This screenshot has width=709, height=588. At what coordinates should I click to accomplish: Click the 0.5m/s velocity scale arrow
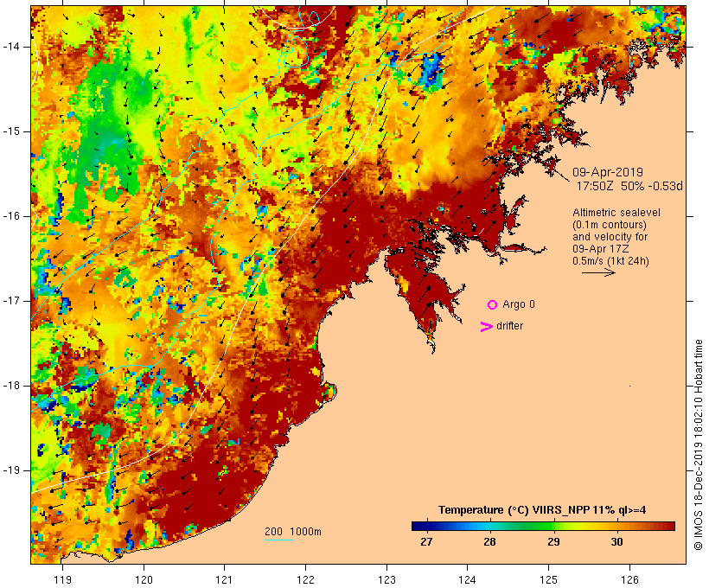click(598, 272)
